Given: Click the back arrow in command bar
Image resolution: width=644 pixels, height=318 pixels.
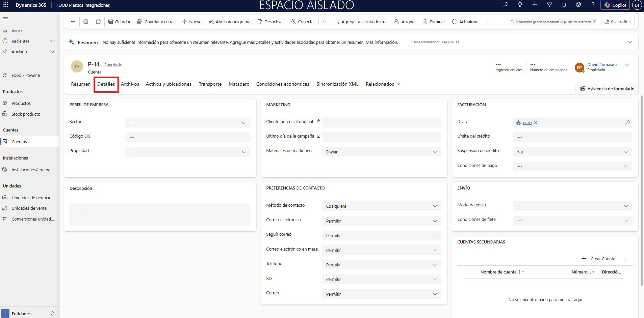Looking at the screenshot, I should coord(73,22).
